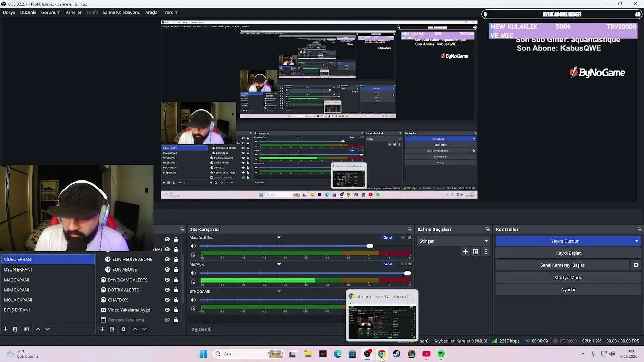Screen dimensions: 644x362
Task: Undock the Sahne Geçişleri panel
Action: 488,229
